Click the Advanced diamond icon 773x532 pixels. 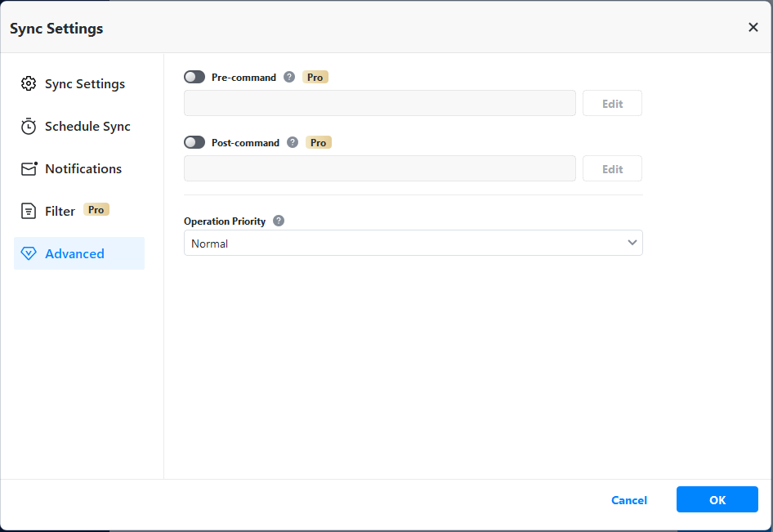(x=29, y=254)
